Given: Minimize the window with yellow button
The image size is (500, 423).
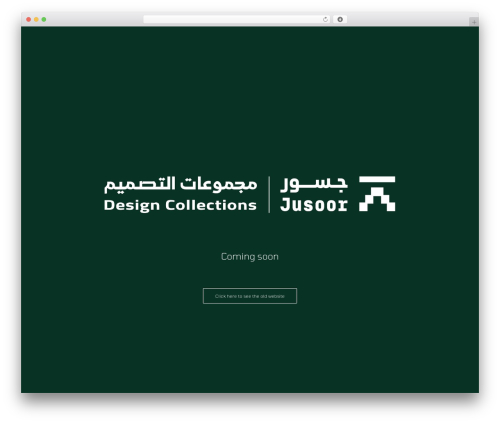Looking at the screenshot, I should [x=36, y=20].
